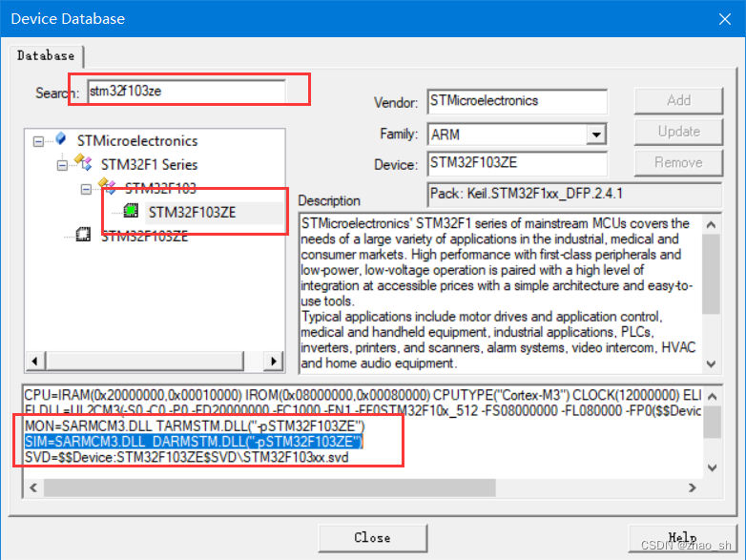Click the Update button
The image size is (746, 560).
click(678, 132)
